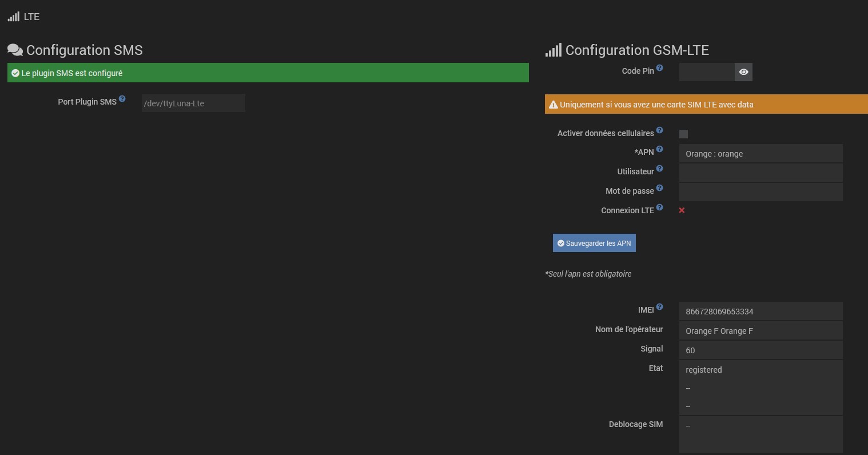
Task: Click help icon next to Utilisateur
Action: [x=659, y=169]
